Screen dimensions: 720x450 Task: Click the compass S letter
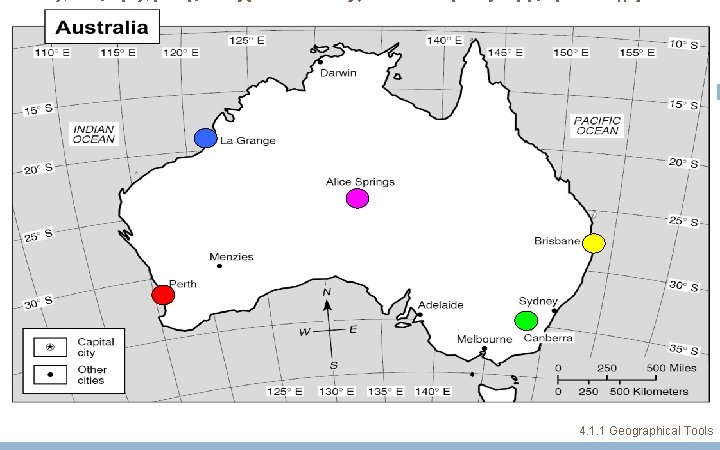click(333, 366)
